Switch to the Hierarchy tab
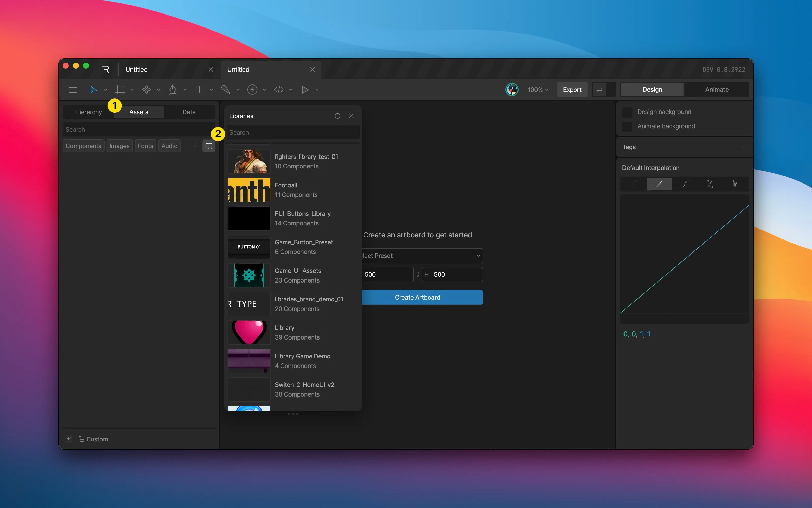812x508 pixels. [88, 112]
